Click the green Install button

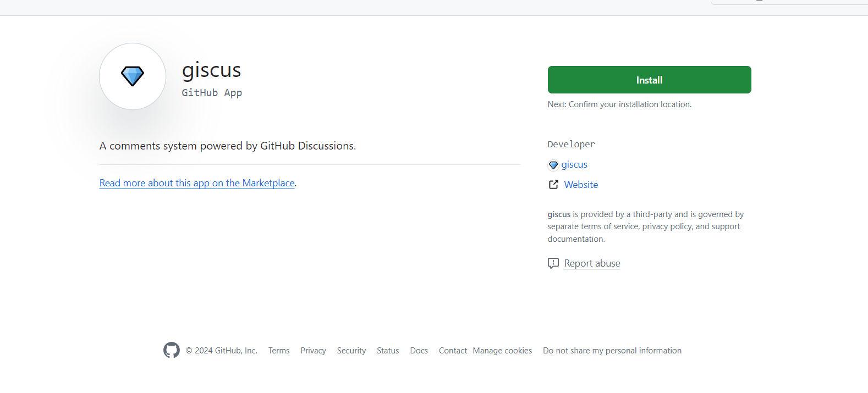click(649, 80)
